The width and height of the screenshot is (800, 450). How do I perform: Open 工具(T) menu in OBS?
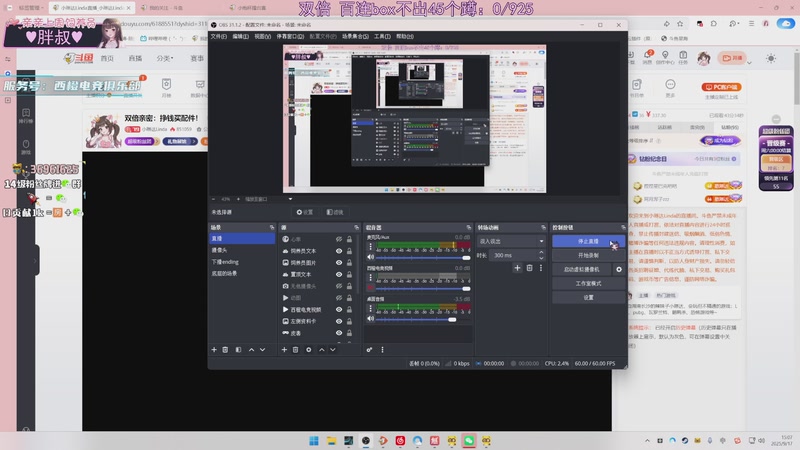tap(382, 36)
